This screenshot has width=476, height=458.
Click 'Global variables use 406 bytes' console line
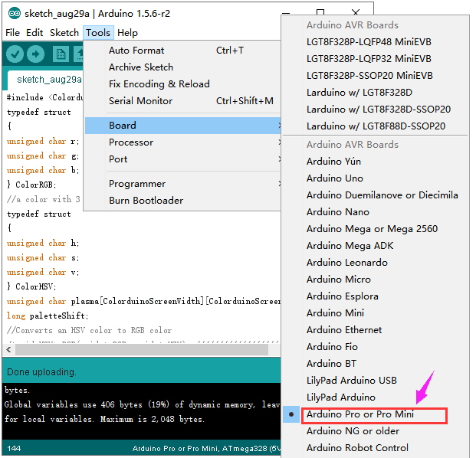[142, 404]
